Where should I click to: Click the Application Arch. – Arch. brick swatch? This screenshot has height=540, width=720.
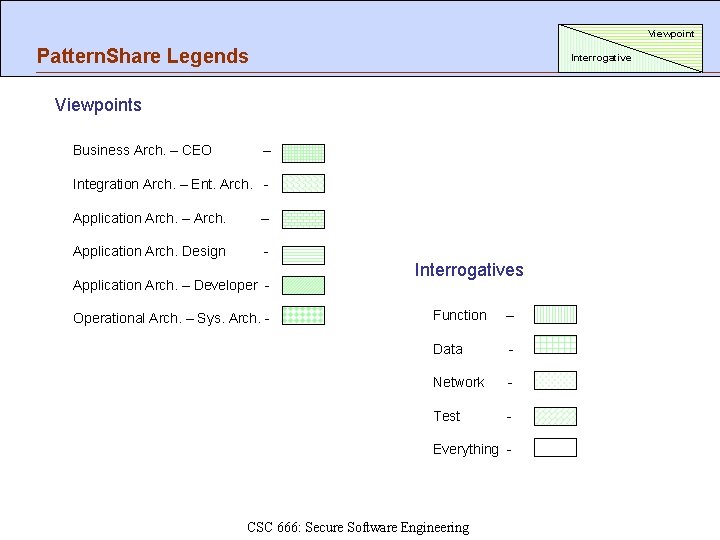coord(304,219)
